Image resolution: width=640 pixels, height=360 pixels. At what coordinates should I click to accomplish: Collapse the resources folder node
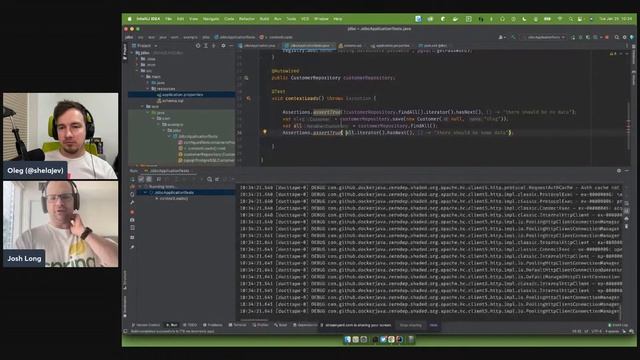(x=148, y=89)
